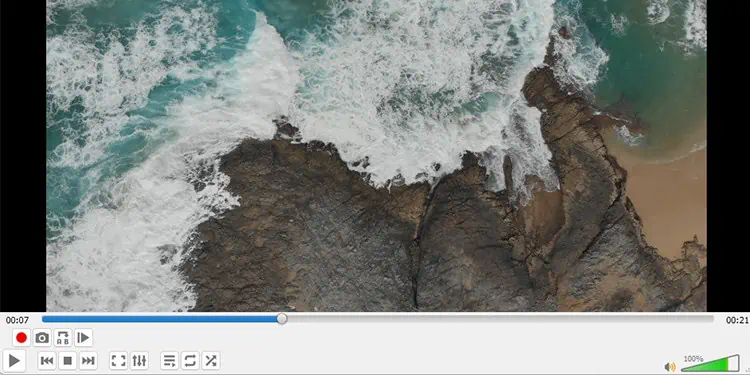Advance video frame by frame
This screenshot has height=375, width=750.
click(x=83, y=338)
